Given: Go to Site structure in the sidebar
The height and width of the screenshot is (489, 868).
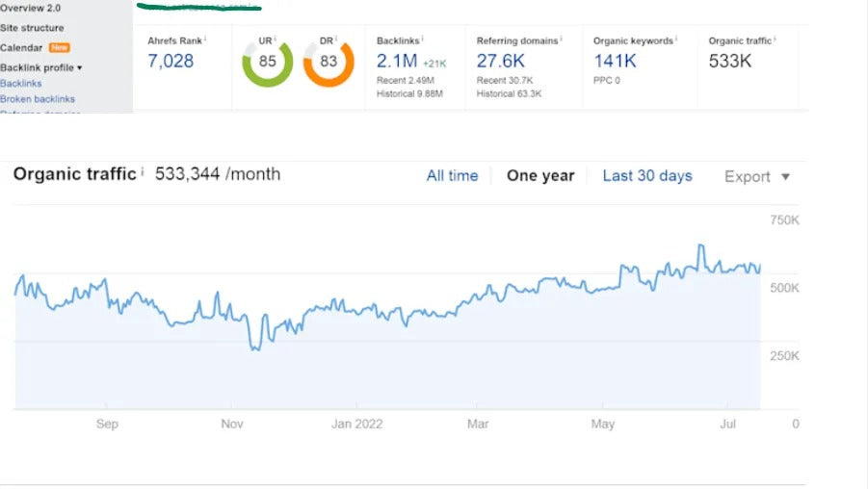Looking at the screenshot, I should pyautogui.click(x=33, y=28).
